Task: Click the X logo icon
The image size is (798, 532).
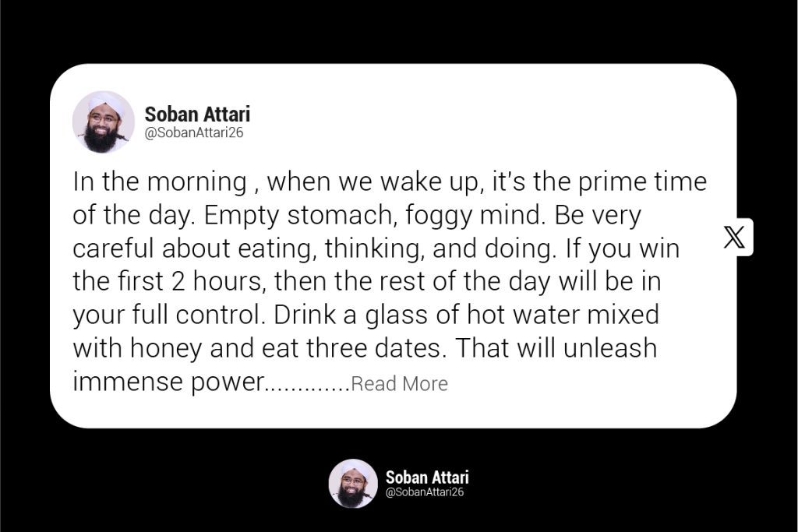Action: (x=734, y=238)
